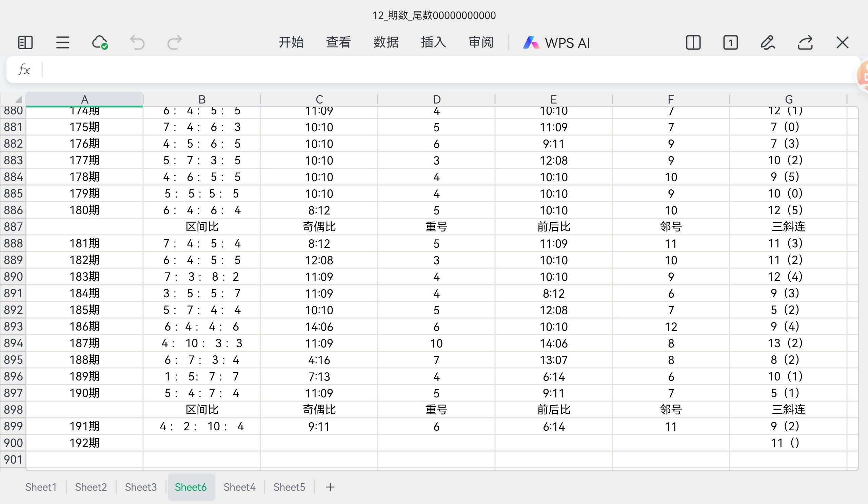Select all cells with the corner triangle

click(x=19, y=99)
